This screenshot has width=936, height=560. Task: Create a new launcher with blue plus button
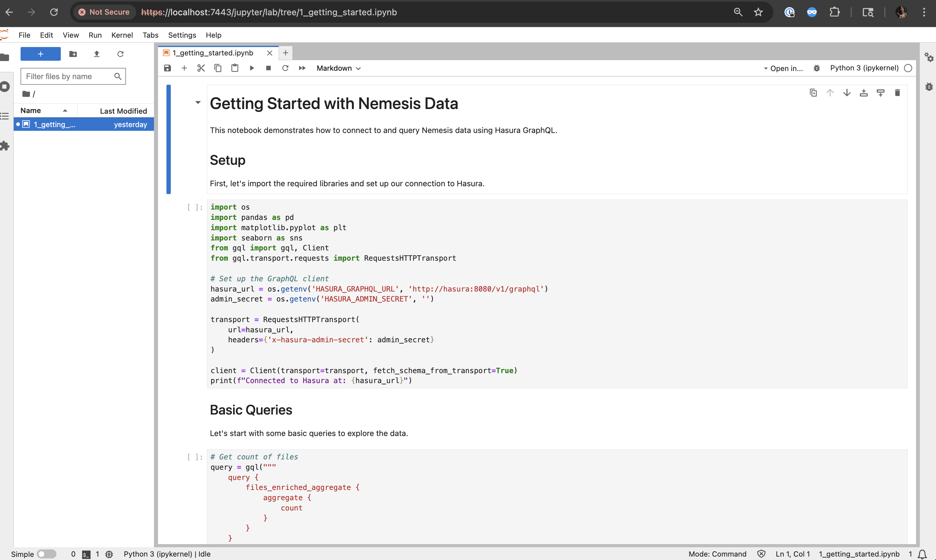41,54
